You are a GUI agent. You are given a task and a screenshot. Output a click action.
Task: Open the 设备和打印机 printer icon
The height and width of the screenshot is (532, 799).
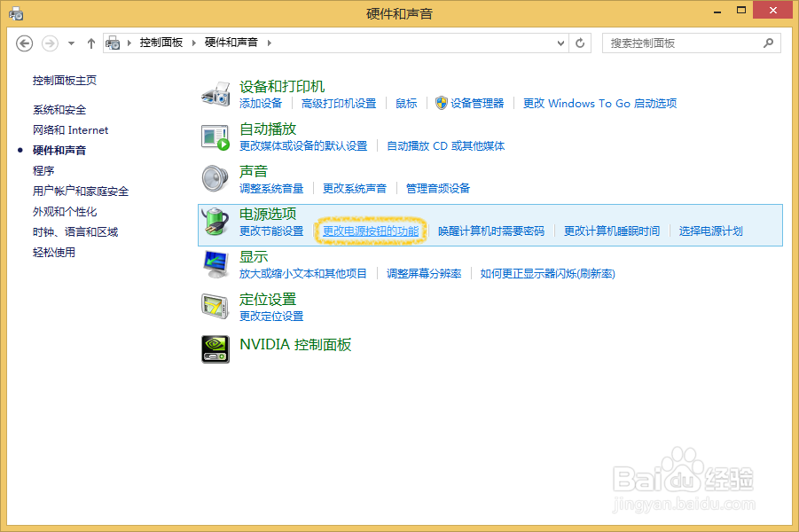click(x=215, y=94)
